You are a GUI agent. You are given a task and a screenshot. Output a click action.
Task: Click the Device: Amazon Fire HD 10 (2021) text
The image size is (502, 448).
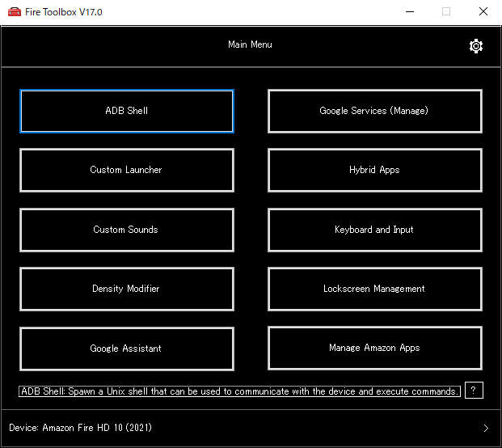point(80,428)
